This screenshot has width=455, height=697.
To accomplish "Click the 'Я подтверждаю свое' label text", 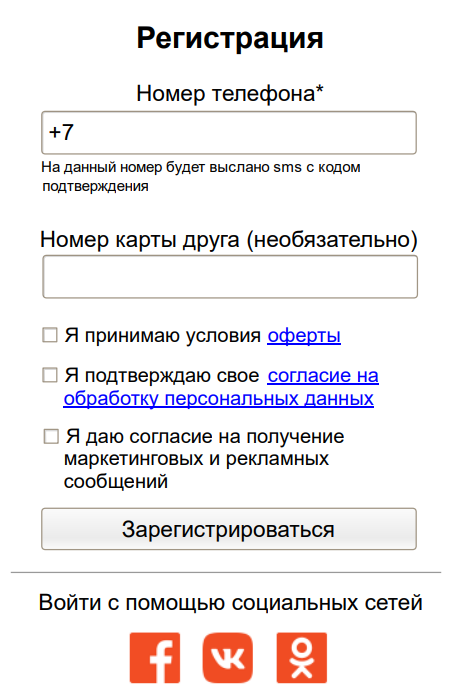I will tap(162, 376).
